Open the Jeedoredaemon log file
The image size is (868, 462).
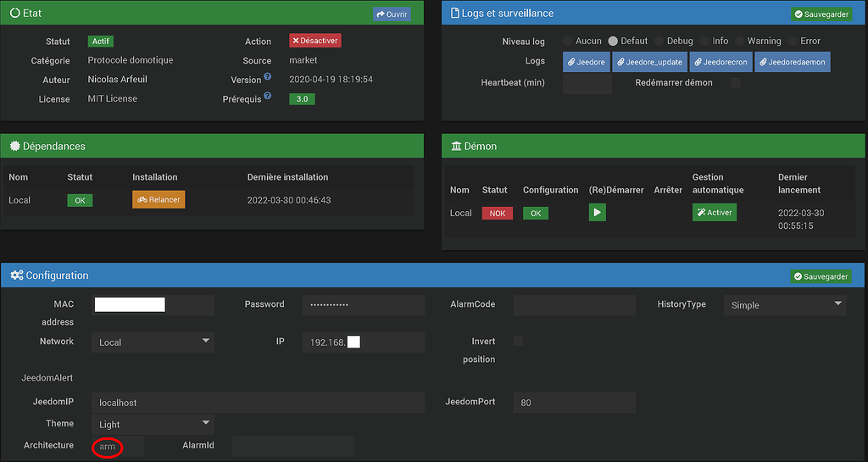pos(792,62)
